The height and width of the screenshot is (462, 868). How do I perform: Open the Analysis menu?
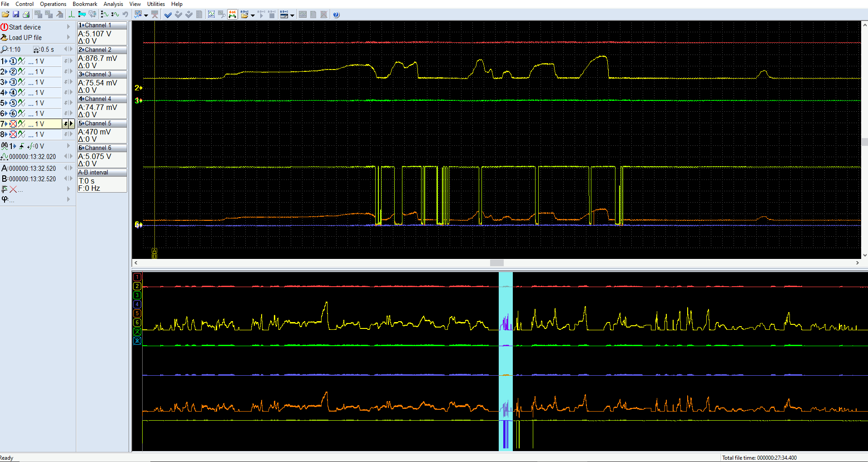[x=113, y=4]
